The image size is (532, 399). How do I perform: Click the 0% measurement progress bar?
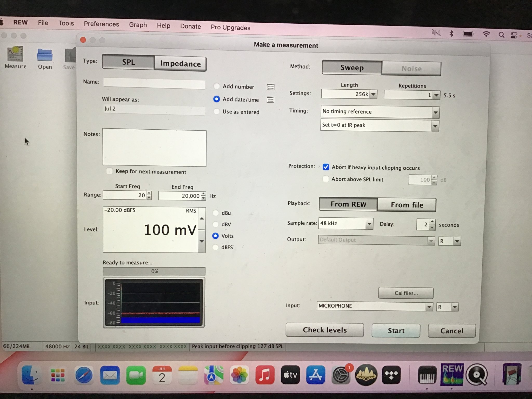coord(154,271)
